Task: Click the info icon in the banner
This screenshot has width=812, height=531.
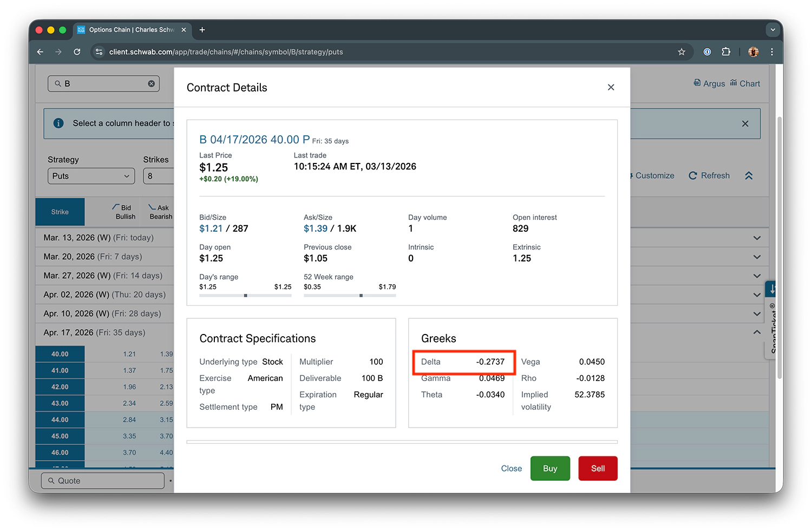Action: click(x=58, y=123)
